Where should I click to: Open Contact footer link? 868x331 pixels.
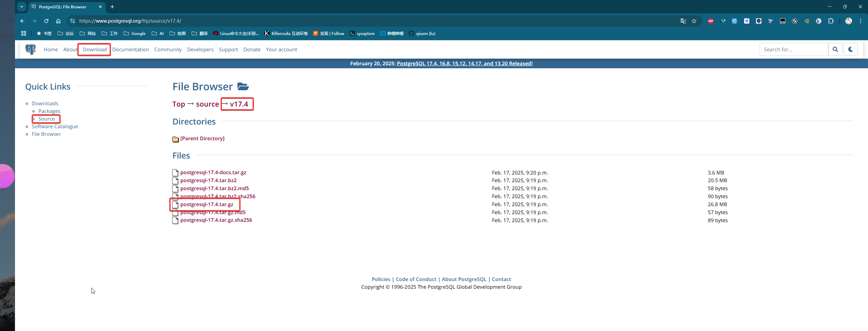click(501, 279)
